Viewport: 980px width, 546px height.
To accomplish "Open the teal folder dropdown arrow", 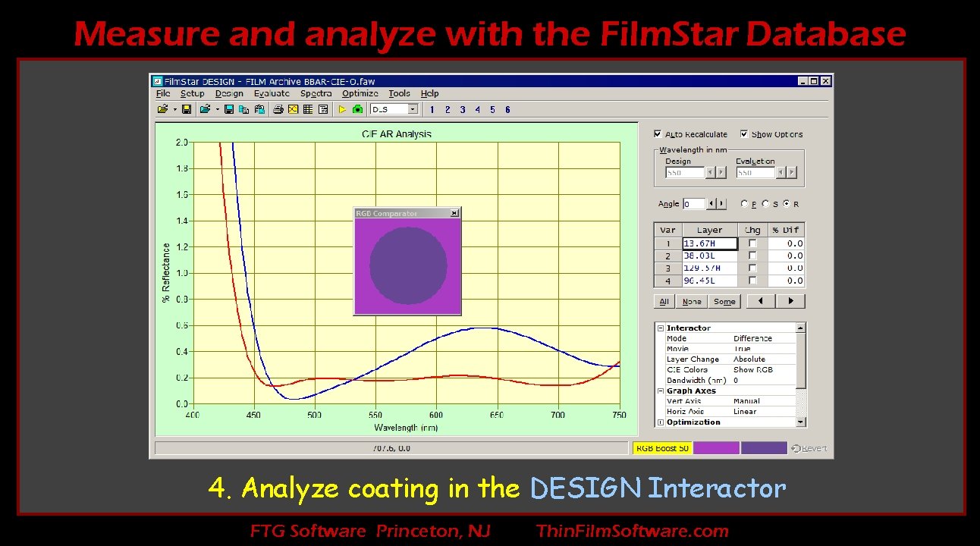I will [x=217, y=109].
